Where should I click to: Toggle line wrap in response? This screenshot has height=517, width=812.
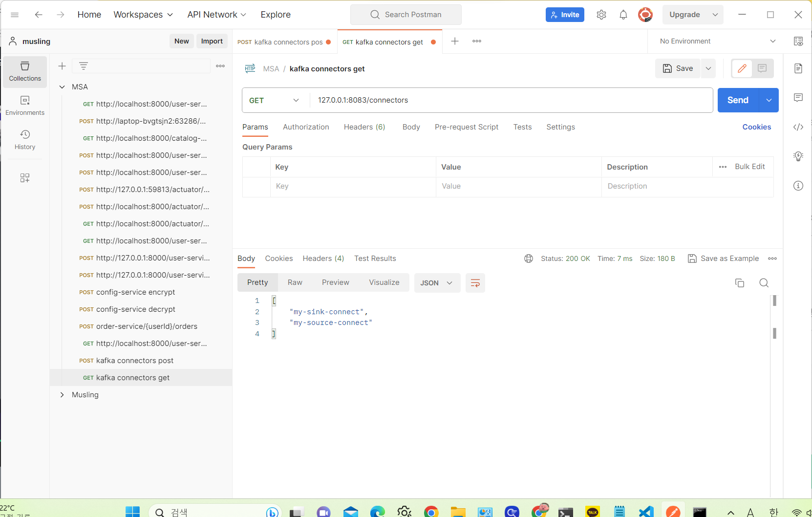(x=475, y=283)
